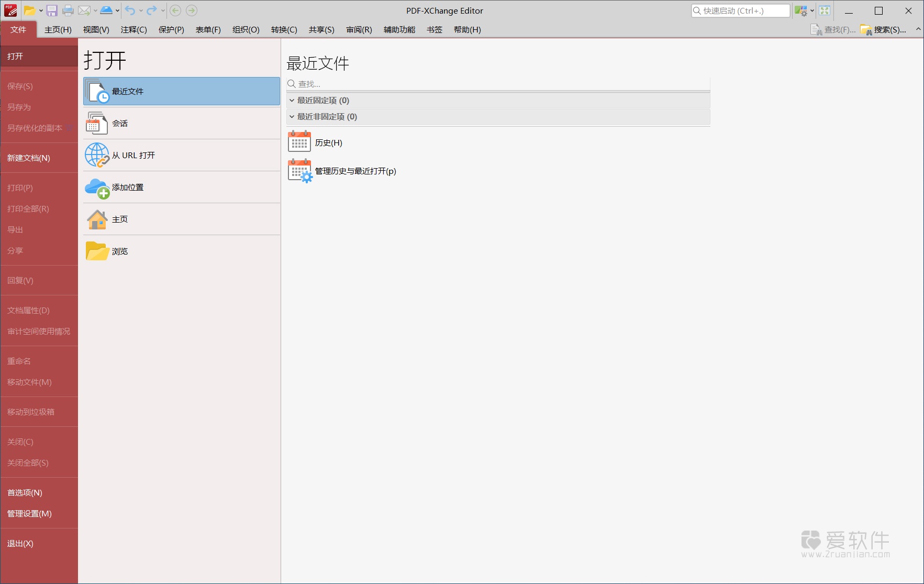Click 退出(X) in the sidebar
The width and height of the screenshot is (924, 584).
(39, 544)
